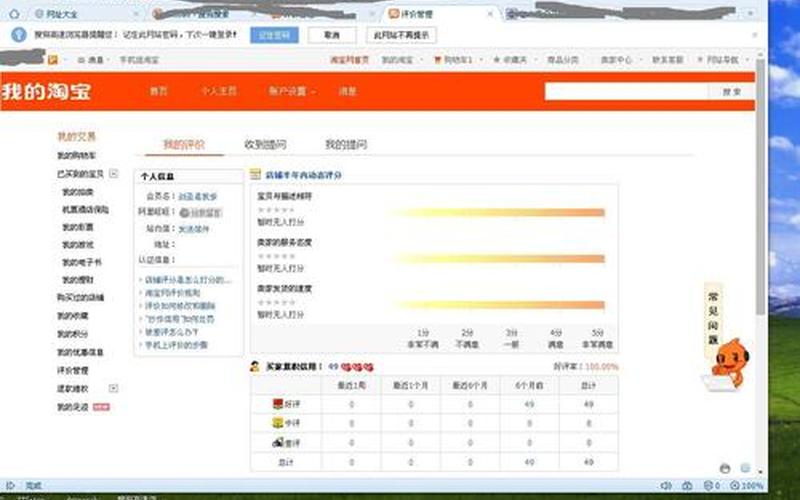Screen dimensions: 800x500
Task: Click the 好评率 100.00% value
Action: click(602, 366)
